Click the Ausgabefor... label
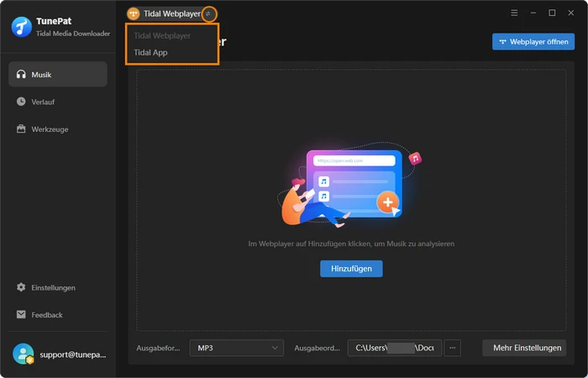 click(x=158, y=348)
